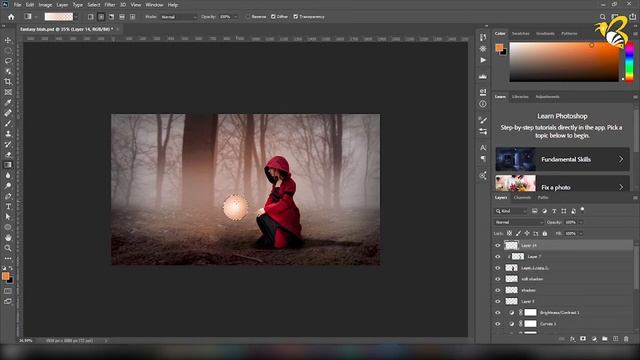Select the Pen tool
The height and width of the screenshot is (360, 640).
[8, 196]
